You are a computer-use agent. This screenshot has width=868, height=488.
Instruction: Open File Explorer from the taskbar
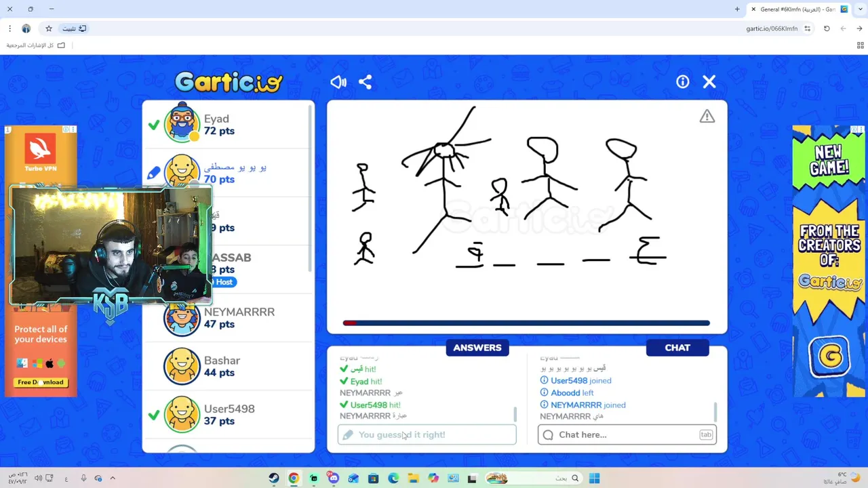[413, 478]
